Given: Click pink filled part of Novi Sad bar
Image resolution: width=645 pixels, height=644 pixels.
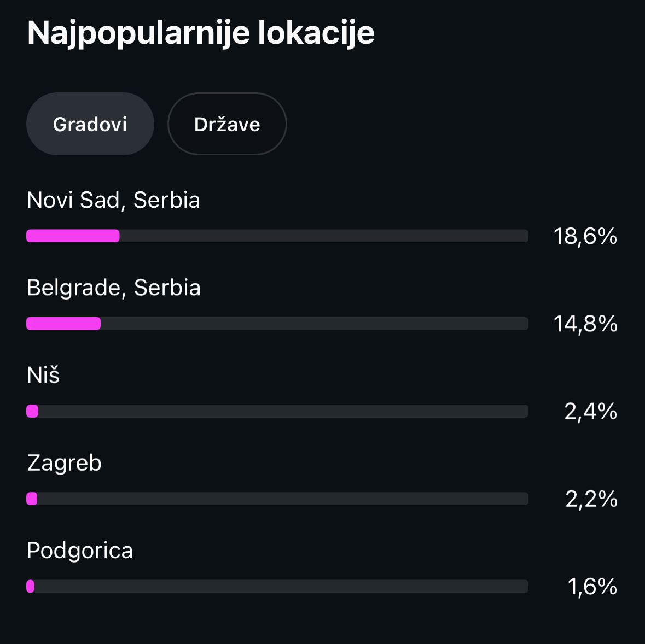Looking at the screenshot, I should pos(73,236).
